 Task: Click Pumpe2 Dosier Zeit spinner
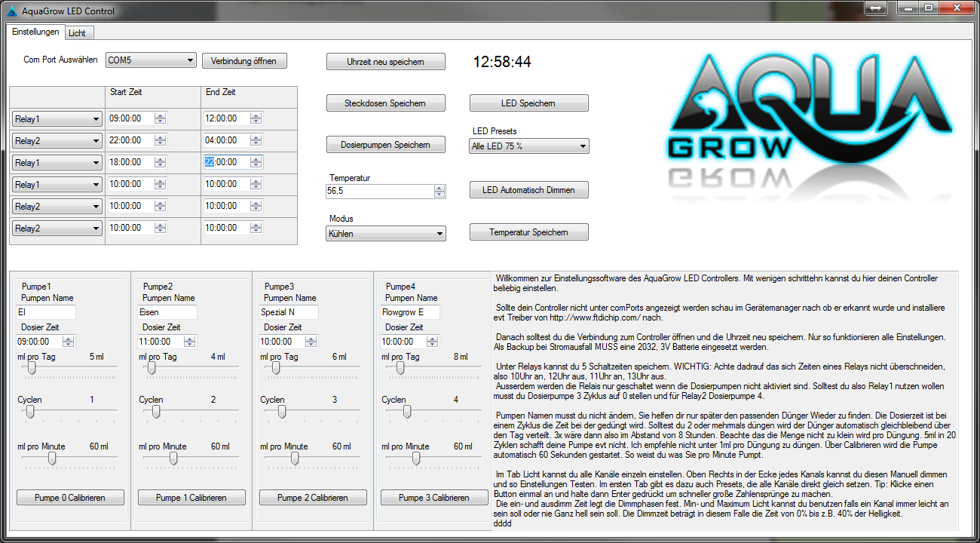(x=190, y=342)
